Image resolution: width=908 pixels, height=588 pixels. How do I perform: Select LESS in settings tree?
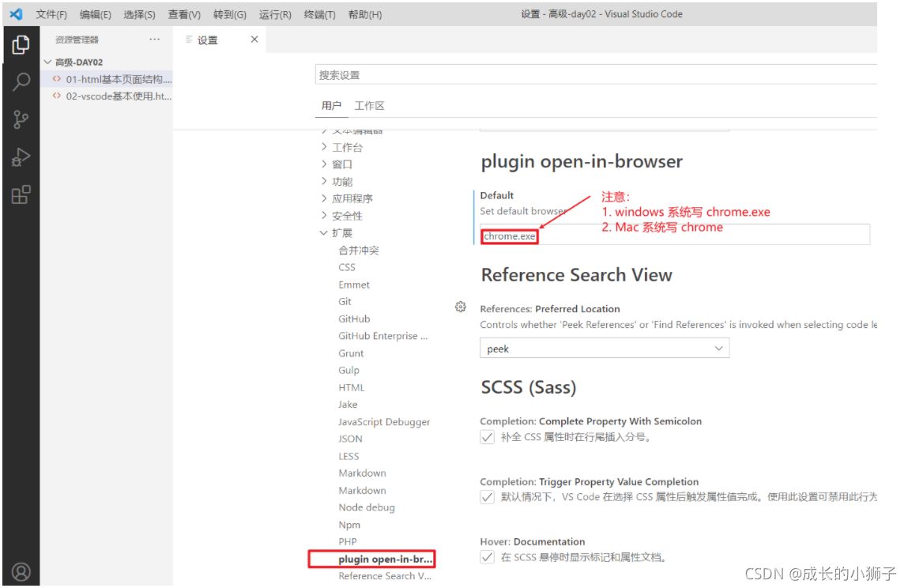tap(349, 456)
